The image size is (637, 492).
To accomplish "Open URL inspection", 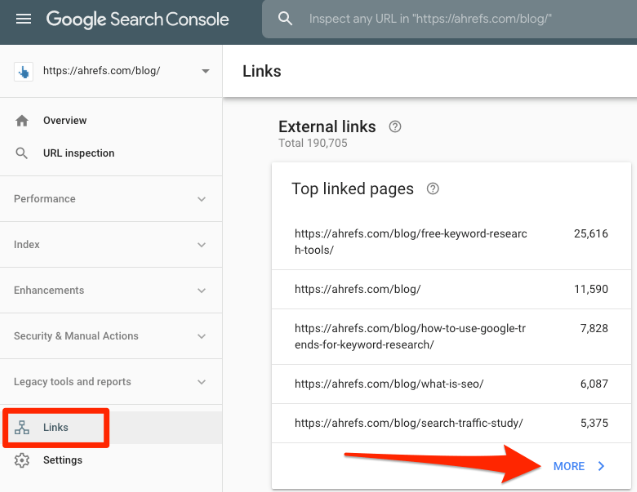I will point(79,153).
